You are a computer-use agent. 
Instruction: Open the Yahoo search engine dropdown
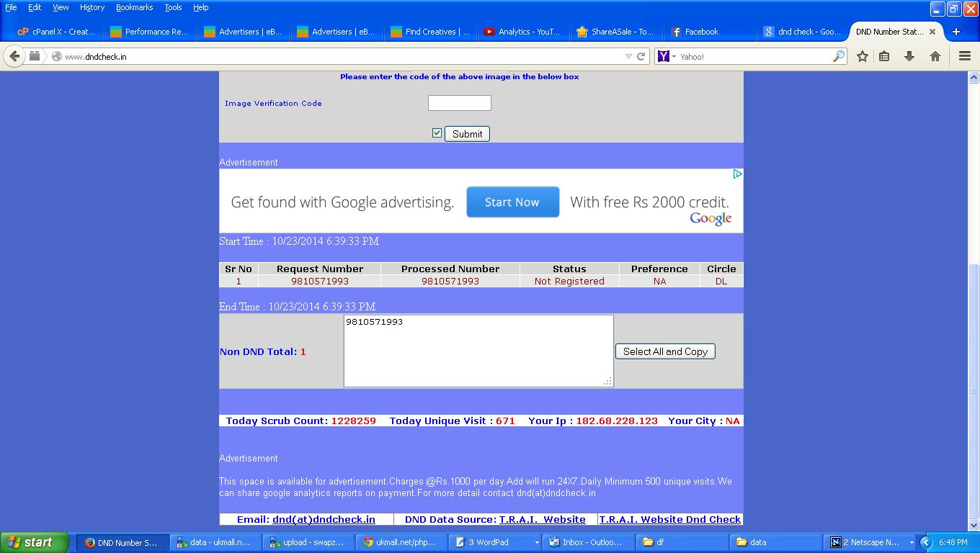pos(667,56)
